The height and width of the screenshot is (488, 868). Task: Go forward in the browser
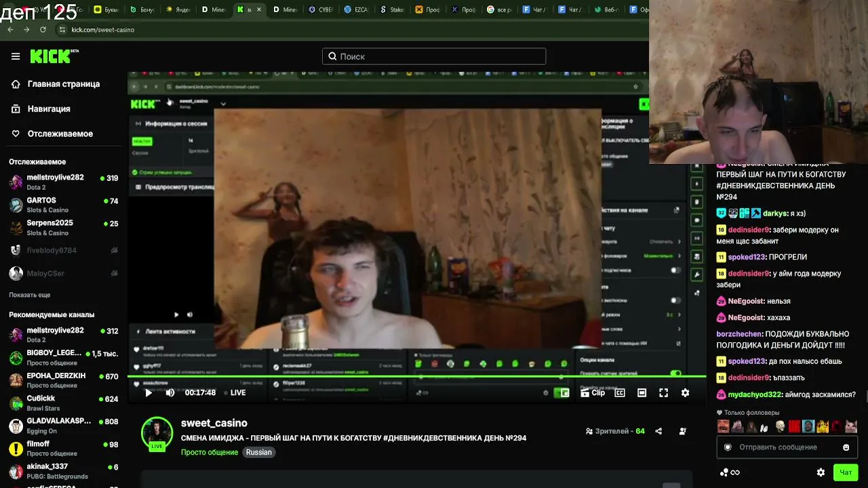(x=26, y=30)
